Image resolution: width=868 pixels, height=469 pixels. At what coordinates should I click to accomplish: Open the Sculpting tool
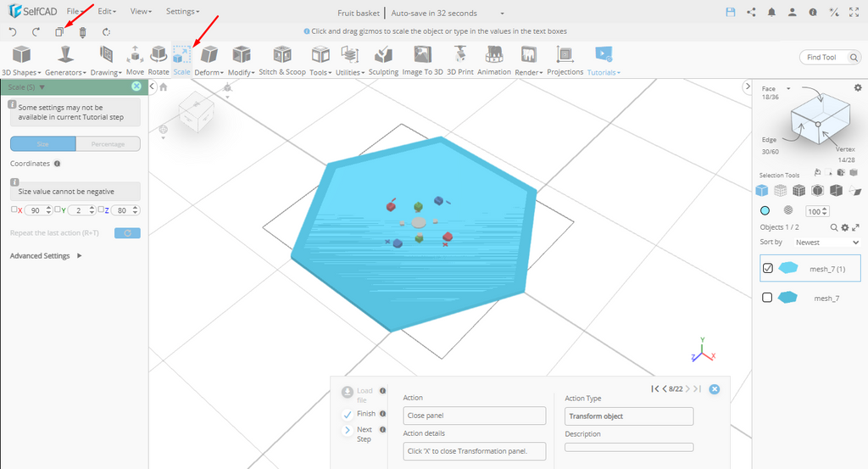pyautogui.click(x=383, y=59)
